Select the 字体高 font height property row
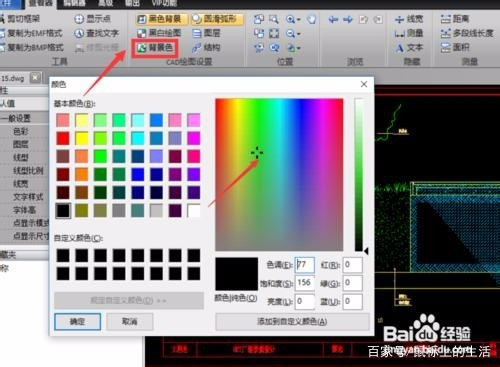This screenshot has height=367, width=500. pyautogui.click(x=24, y=210)
